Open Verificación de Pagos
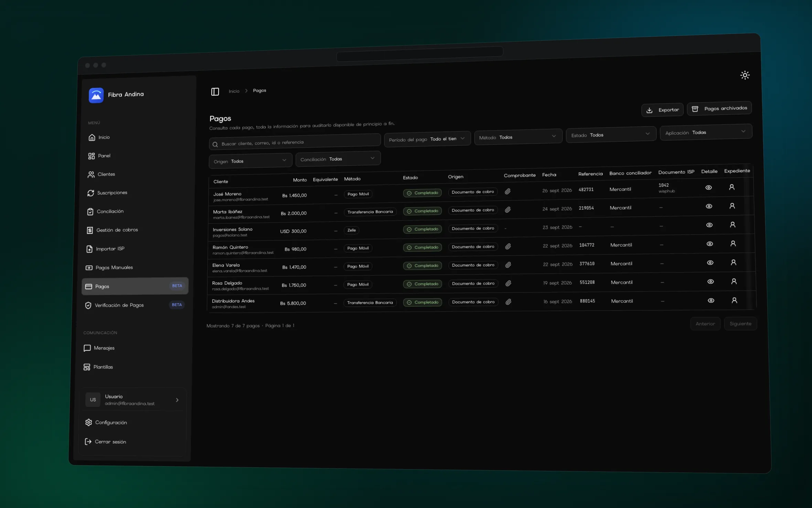812x508 pixels. pyautogui.click(x=134, y=305)
